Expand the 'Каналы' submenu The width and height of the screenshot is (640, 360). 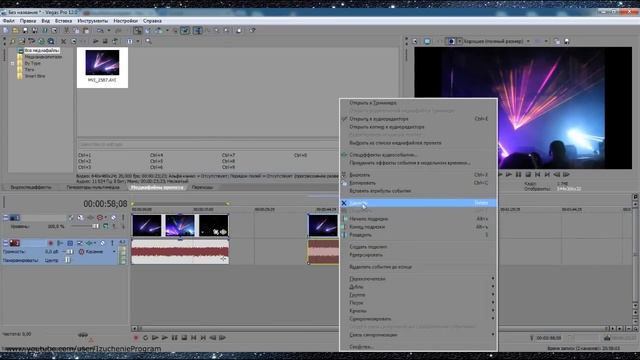coord(418,311)
